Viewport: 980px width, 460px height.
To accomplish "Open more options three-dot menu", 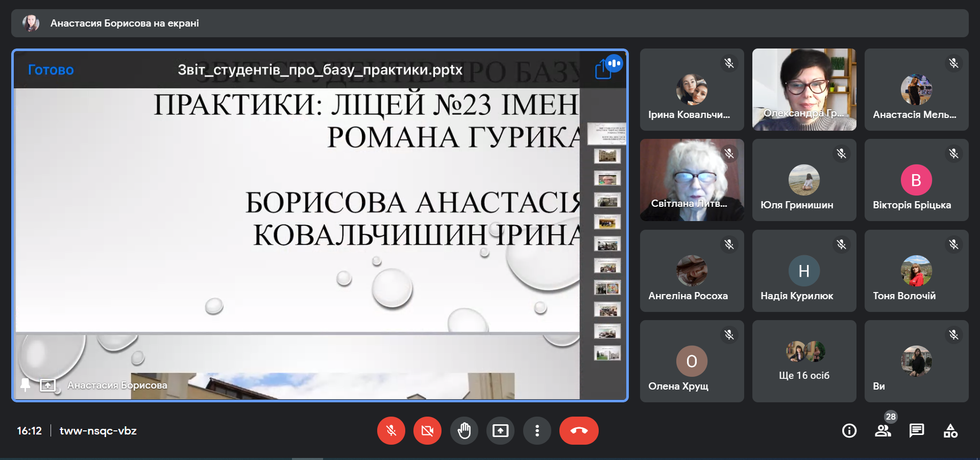I will (537, 431).
